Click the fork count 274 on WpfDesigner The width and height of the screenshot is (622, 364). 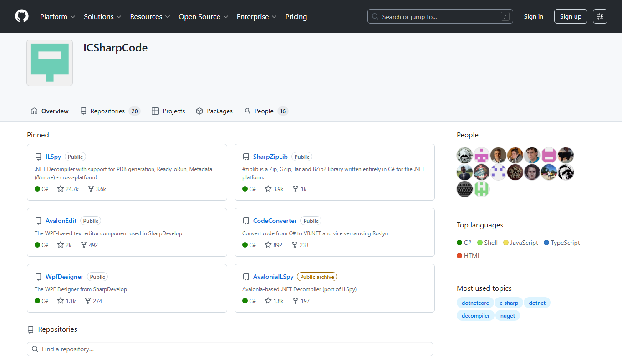tap(93, 301)
